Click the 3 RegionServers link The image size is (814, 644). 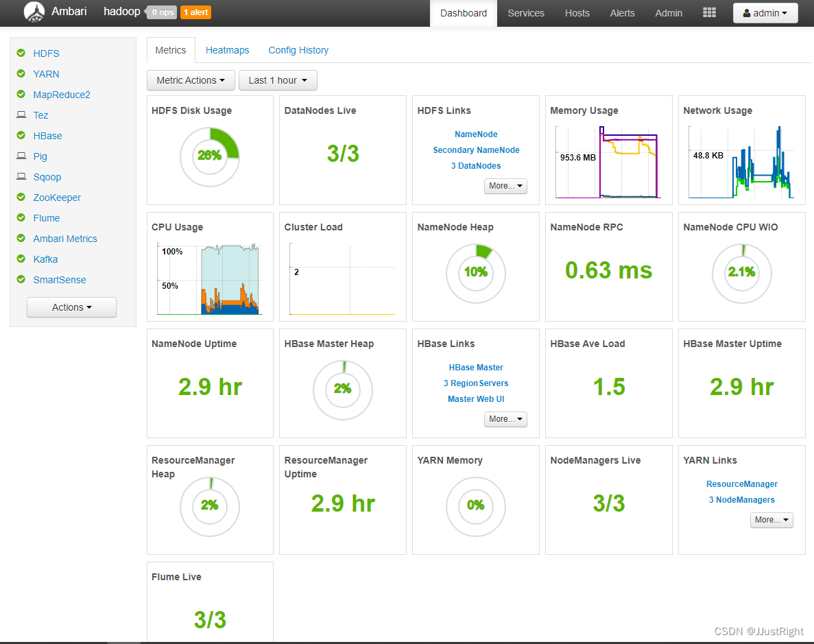coord(476,383)
